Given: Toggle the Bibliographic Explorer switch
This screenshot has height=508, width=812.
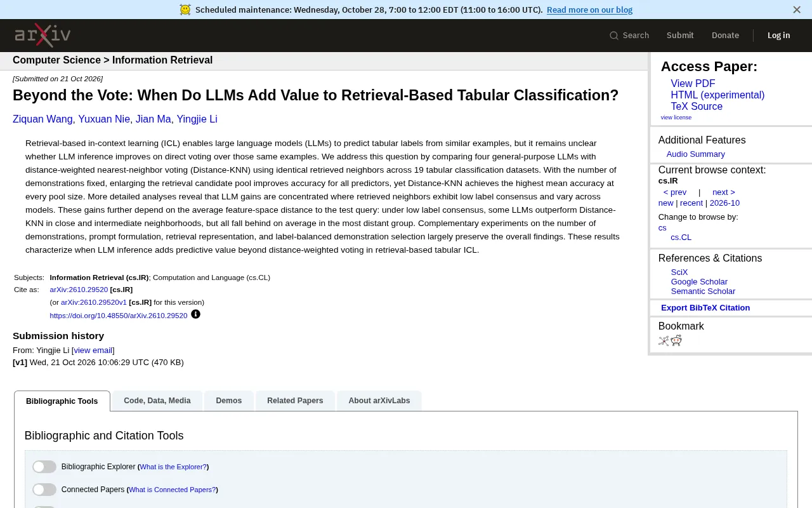Looking at the screenshot, I should [44, 467].
